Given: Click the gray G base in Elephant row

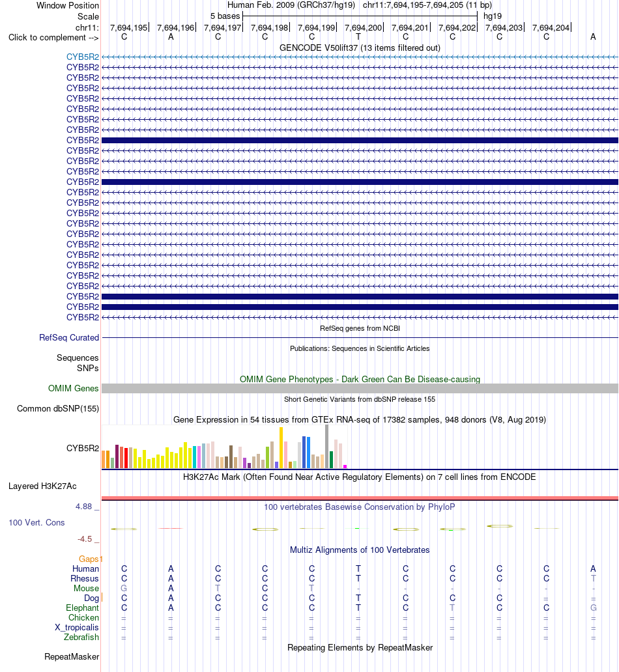Looking at the screenshot, I should coord(593,608).
